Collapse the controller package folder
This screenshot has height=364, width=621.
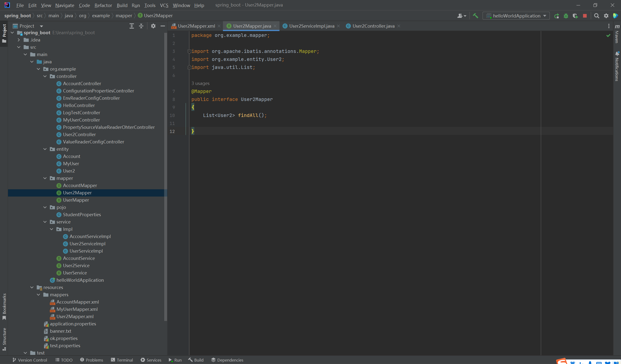click(x=45, y=76)
